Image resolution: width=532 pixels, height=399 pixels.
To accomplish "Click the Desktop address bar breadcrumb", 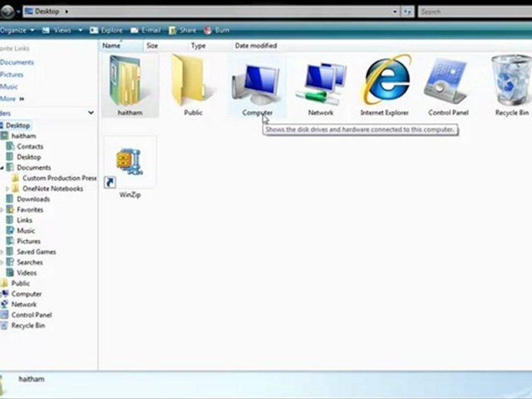I will pyautogui.click(x=47, y=12).
